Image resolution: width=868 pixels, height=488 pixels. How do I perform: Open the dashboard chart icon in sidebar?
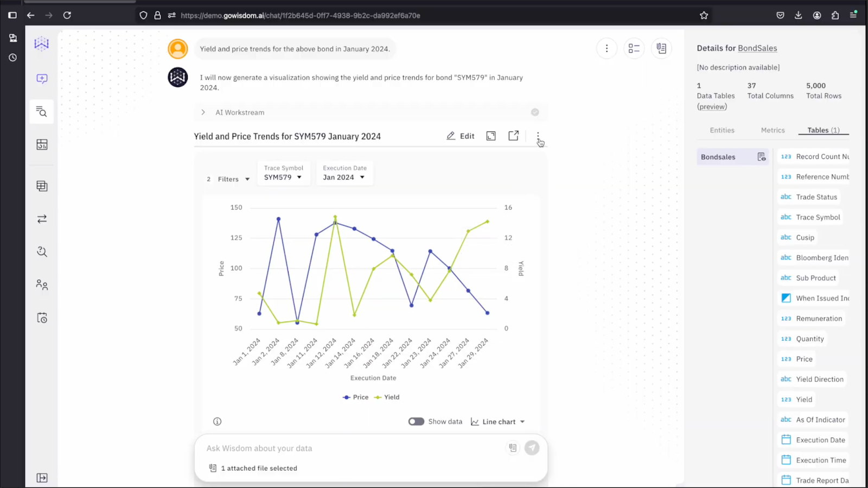42,144
